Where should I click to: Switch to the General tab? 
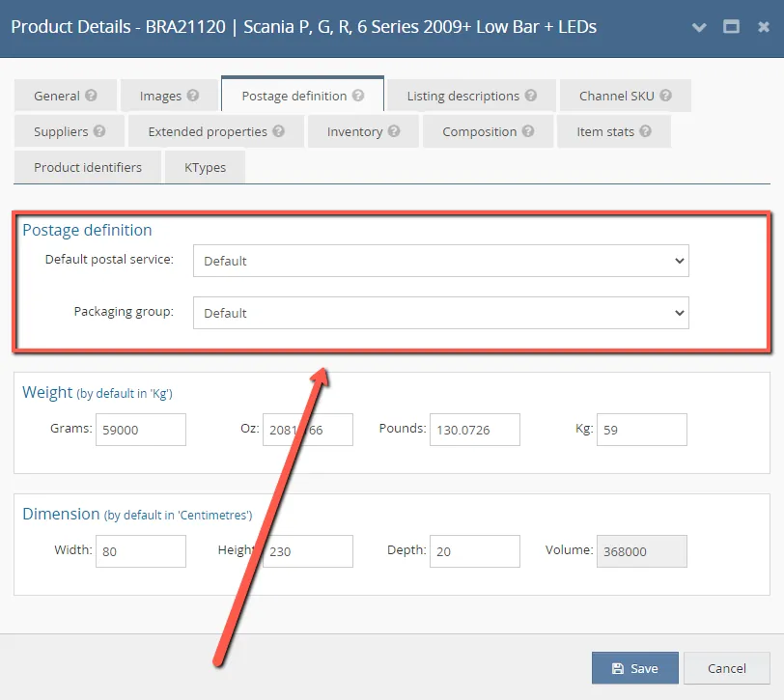pos(65,96)
